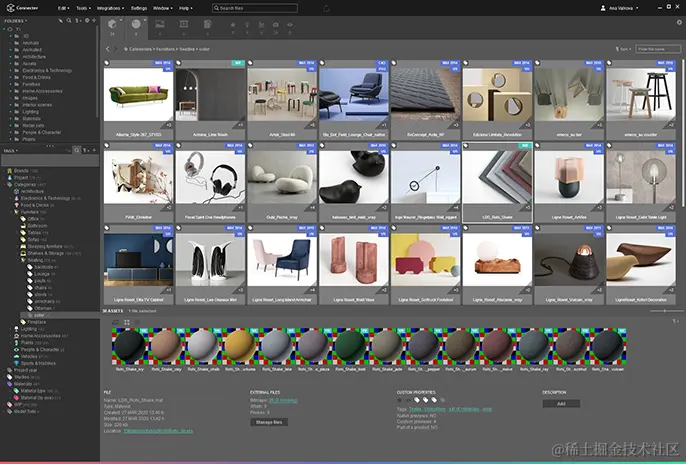Image resolution: width=686 pixels, height=464 pixels.
Task: Open the Sort dropdown
Action: tap(624, 48)
